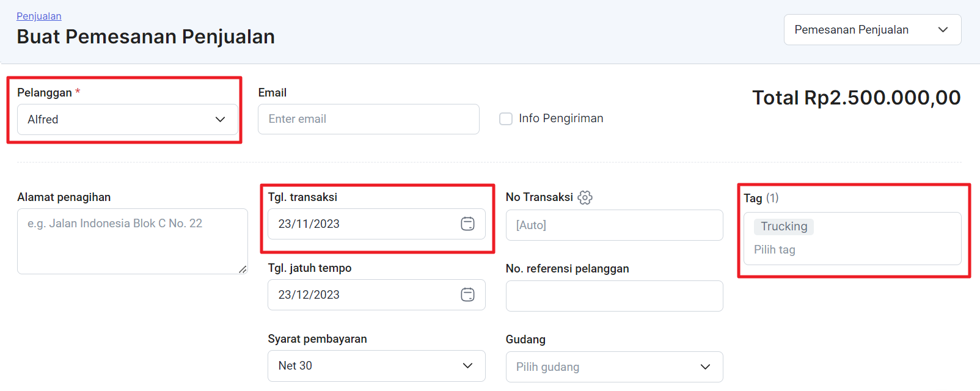
Task: Click the No Transaksi [Auto] field
Action: tap(614, 225)
